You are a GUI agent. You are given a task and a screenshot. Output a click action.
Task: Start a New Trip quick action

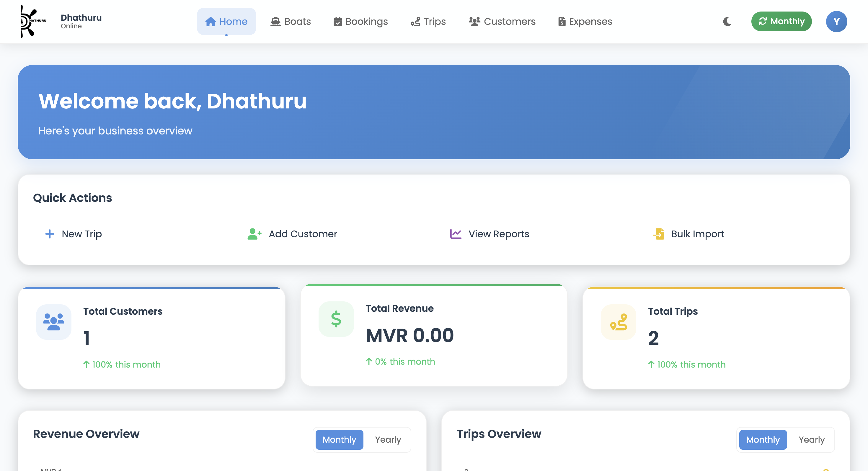[74, 234]
